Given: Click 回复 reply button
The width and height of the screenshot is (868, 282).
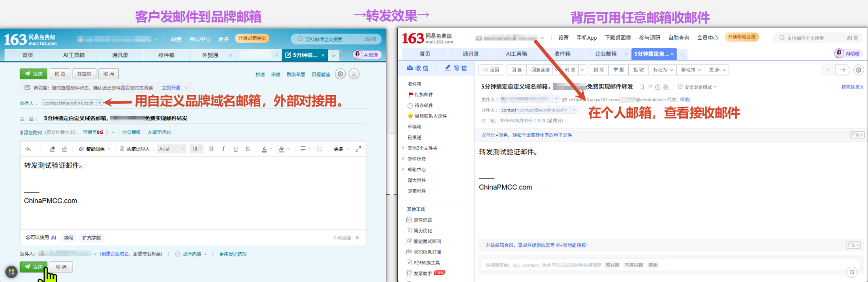Looking at the screenshot, I should pyautogui.click(x=517, y=70).
